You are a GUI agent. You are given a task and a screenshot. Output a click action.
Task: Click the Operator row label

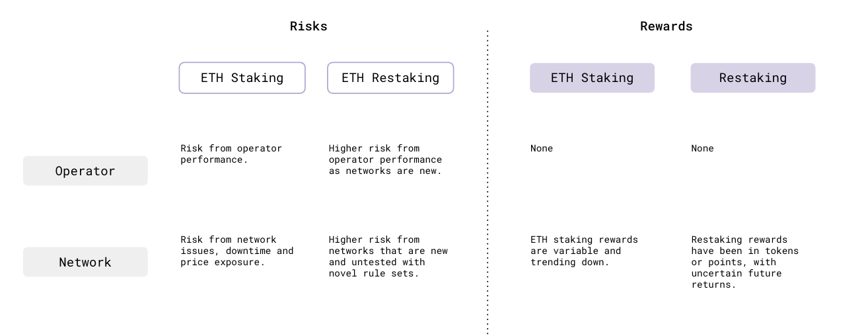pos(85,171)
